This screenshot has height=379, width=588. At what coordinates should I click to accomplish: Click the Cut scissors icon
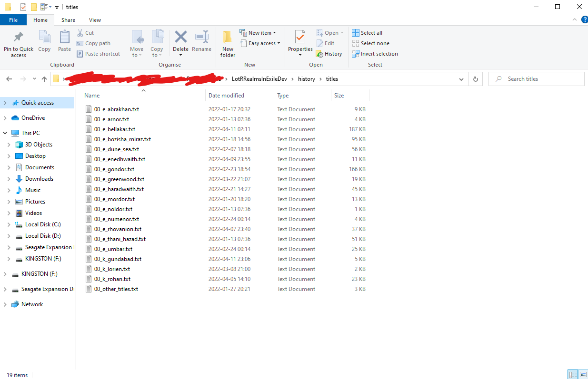[x=80, y=33]
